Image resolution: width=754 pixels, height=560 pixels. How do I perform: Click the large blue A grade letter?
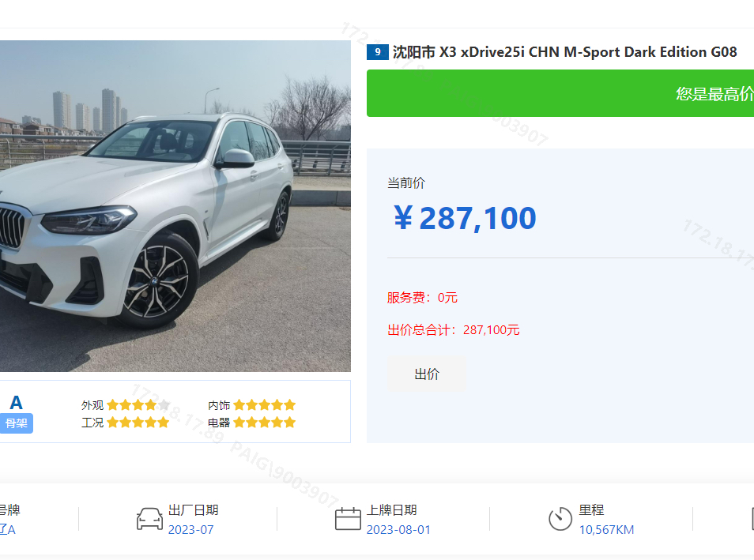[17, 402]
